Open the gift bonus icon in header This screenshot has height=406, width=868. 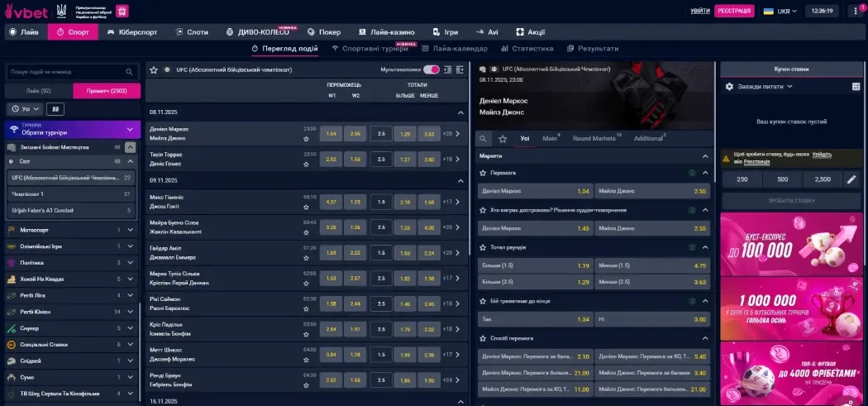pos(122,11)
